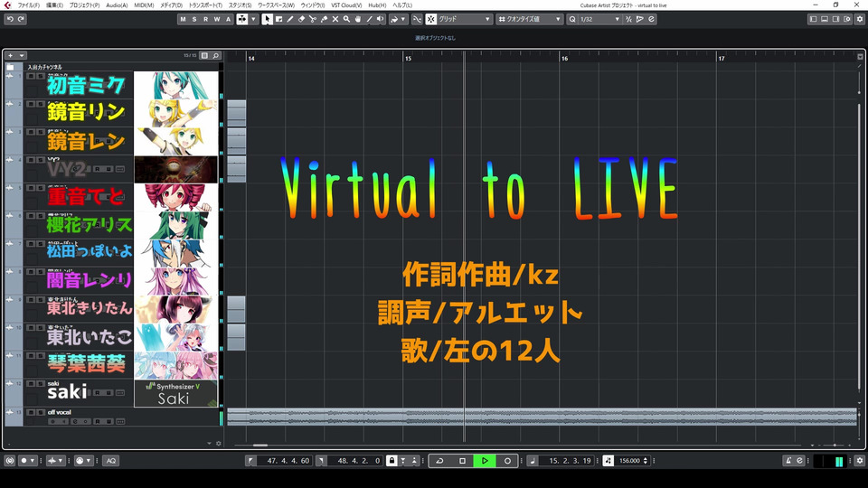Open the Audio(A) menu
The height and width of the screenshot is (488, 868).
117,5
